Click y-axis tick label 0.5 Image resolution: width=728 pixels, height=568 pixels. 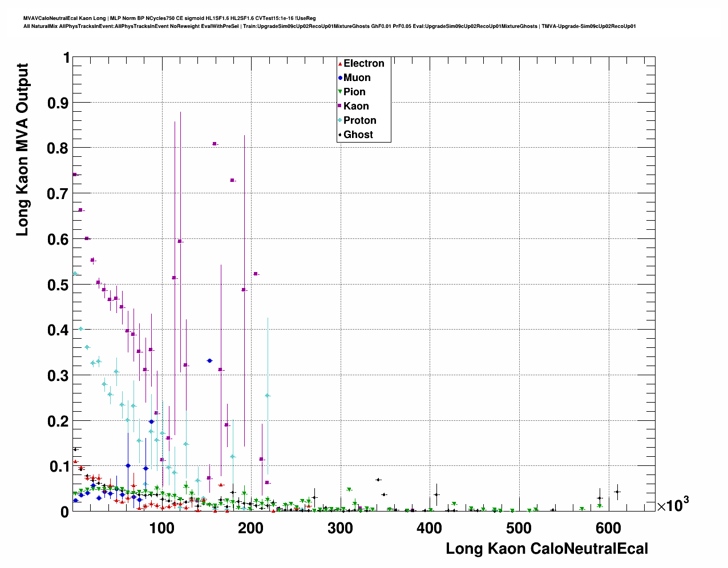click(x=59, y=285)
